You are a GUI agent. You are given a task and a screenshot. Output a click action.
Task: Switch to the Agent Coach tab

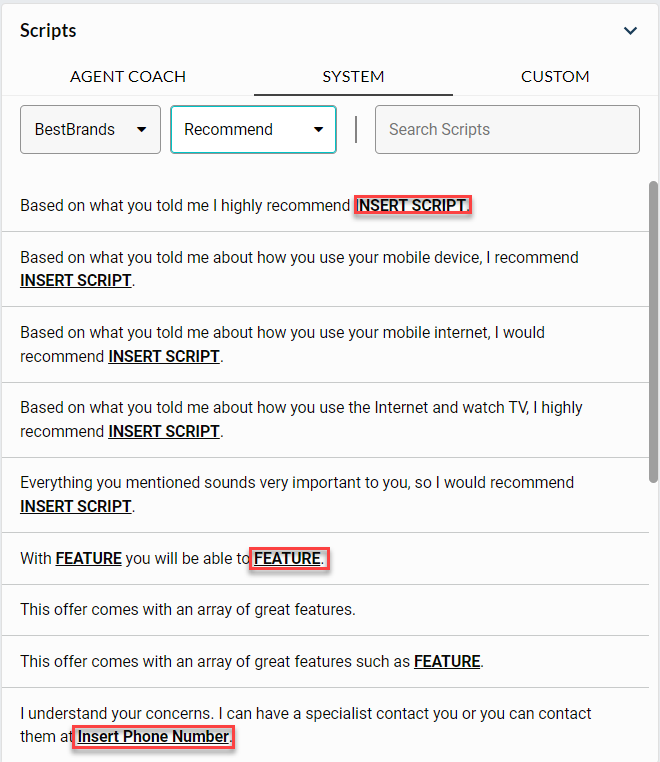point(128,76)
